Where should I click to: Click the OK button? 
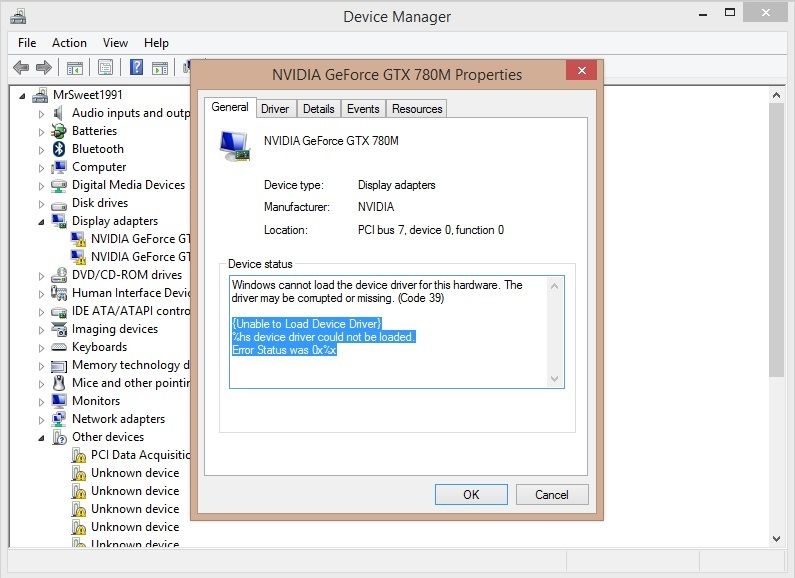coord(471,494)
